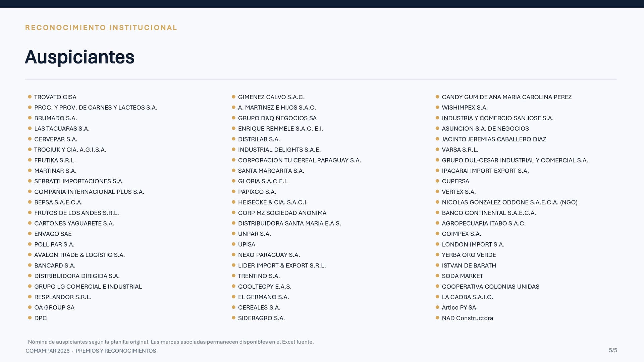Select 'TROVATO CISA' list entry

(x=55, y=97)
